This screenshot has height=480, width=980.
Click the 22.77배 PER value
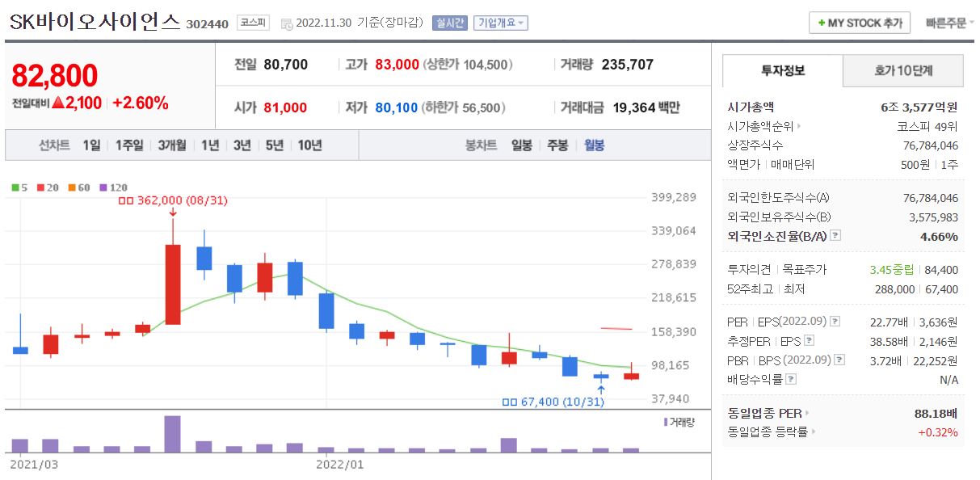(x=888, y=322)
